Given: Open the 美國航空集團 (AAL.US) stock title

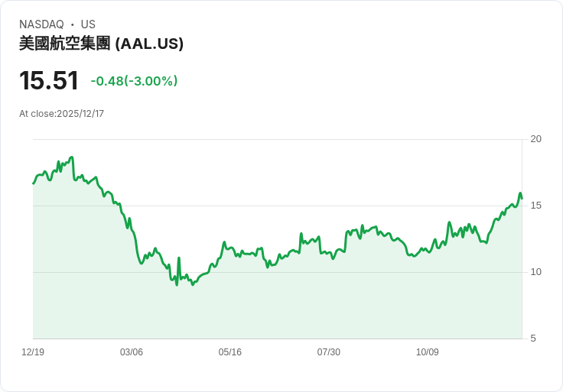Looking at the screenshot, I should pos(101,44).
